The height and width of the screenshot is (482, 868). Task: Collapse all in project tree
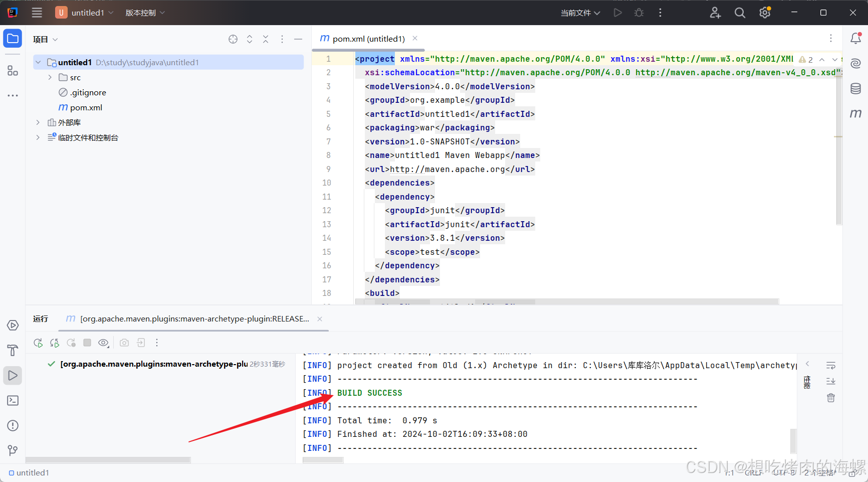pyautogui.click(x=266, y=39)
